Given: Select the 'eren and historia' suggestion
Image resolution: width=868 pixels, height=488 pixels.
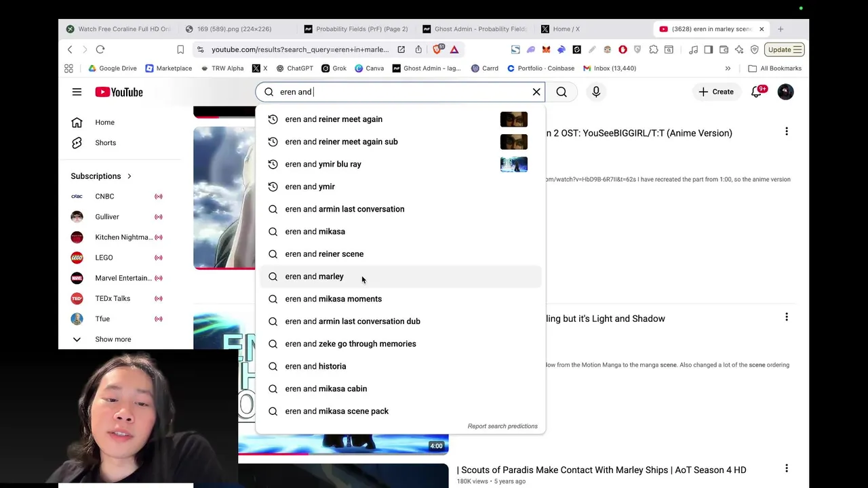Looking at the screenshot, I should click(400, 366).
